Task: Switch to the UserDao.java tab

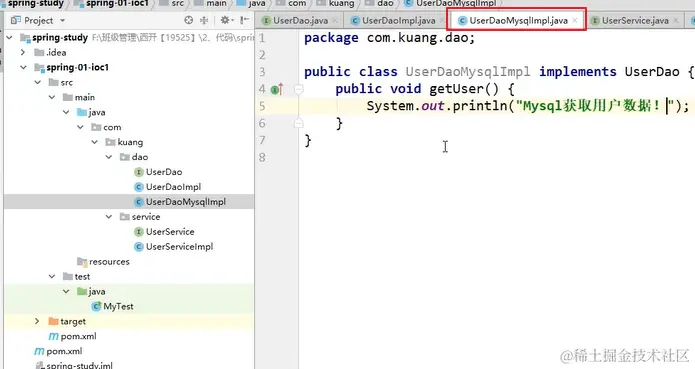Action: click(301, 20)
